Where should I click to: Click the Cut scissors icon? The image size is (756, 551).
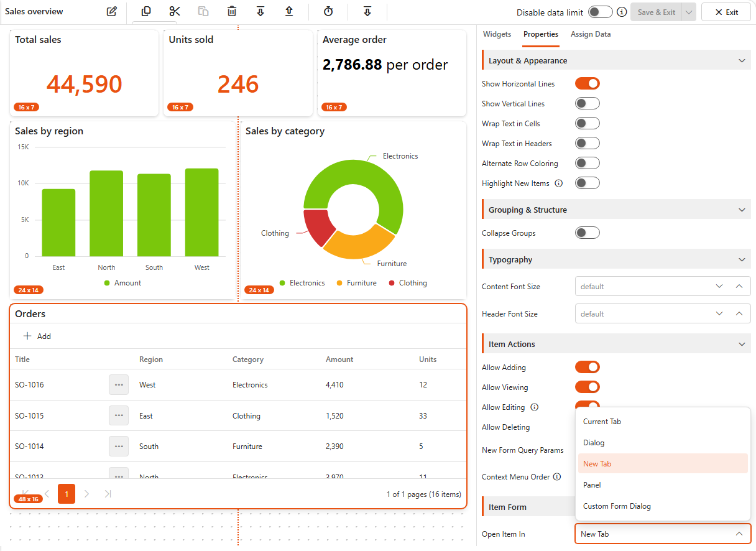click(174, 12)
